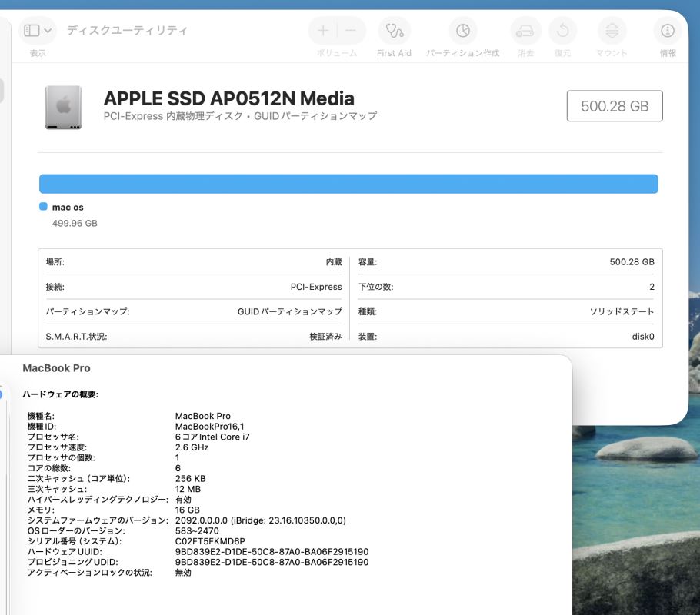Click the 消去 erase disk icon
This screenshot has height=615, width=700.
click(525, 31)
